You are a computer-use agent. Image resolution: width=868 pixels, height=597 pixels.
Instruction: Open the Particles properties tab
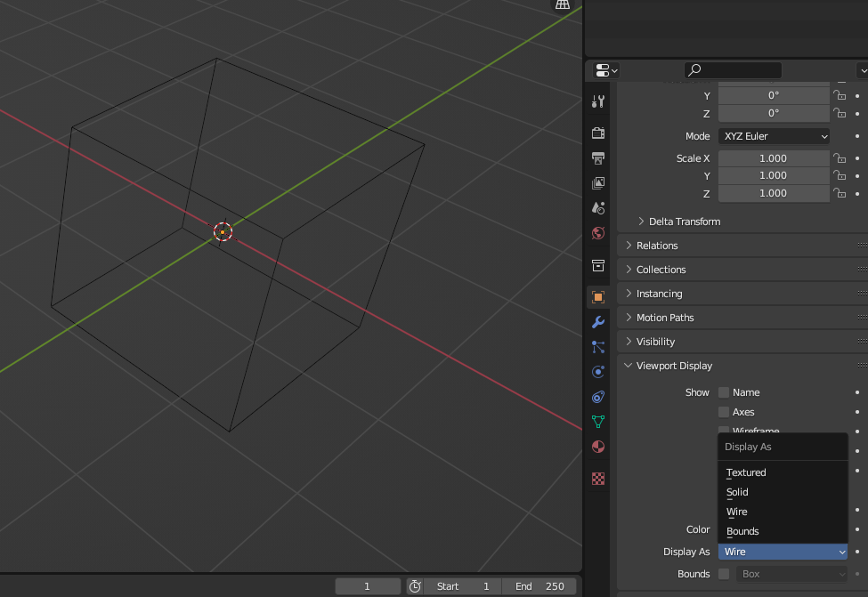[598, 347]
